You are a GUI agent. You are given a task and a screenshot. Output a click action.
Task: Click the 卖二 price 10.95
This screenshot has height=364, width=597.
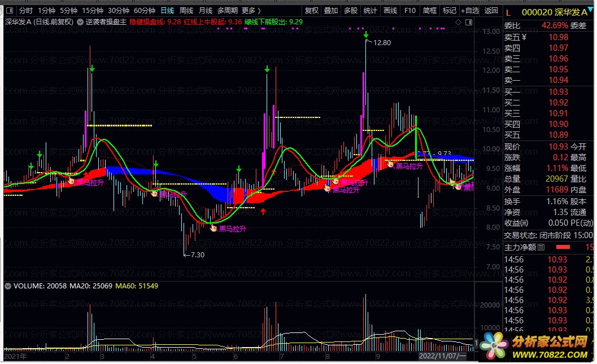(558, 69)
